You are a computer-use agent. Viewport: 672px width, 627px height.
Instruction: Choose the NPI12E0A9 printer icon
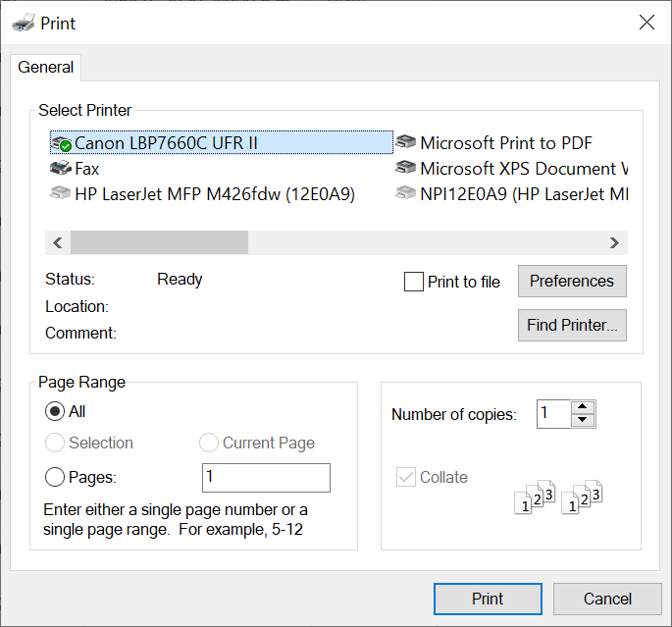(406, 194)
